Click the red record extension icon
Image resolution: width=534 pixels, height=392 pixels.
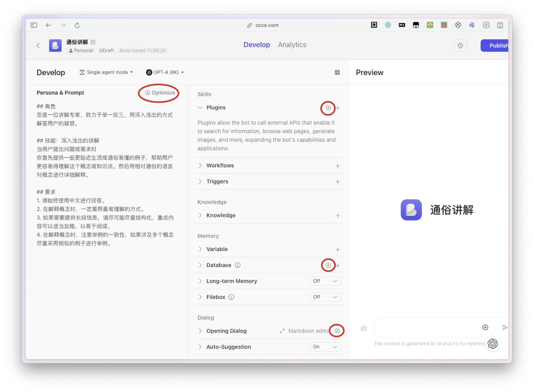tap(444, 25)
